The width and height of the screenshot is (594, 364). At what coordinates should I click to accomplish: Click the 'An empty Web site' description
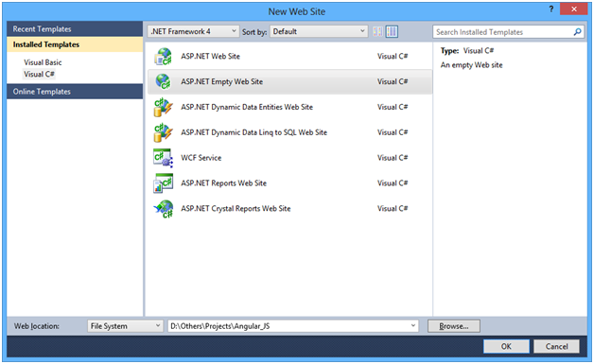pyautogui.click(x=471, y=65)
